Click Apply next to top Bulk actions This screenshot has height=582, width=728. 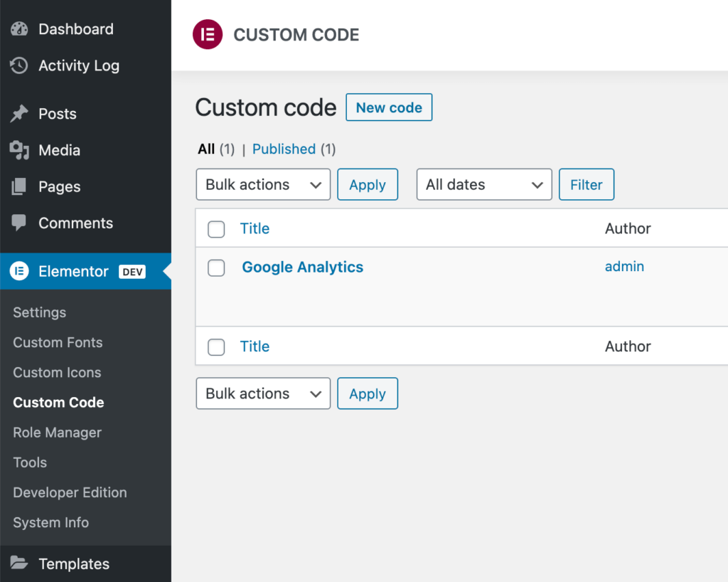pos(368,184)
